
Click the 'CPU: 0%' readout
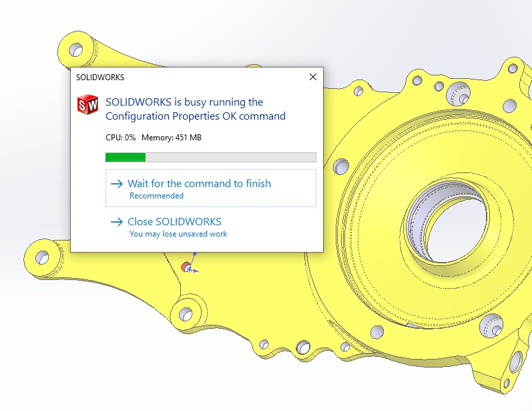click(120, 138)
